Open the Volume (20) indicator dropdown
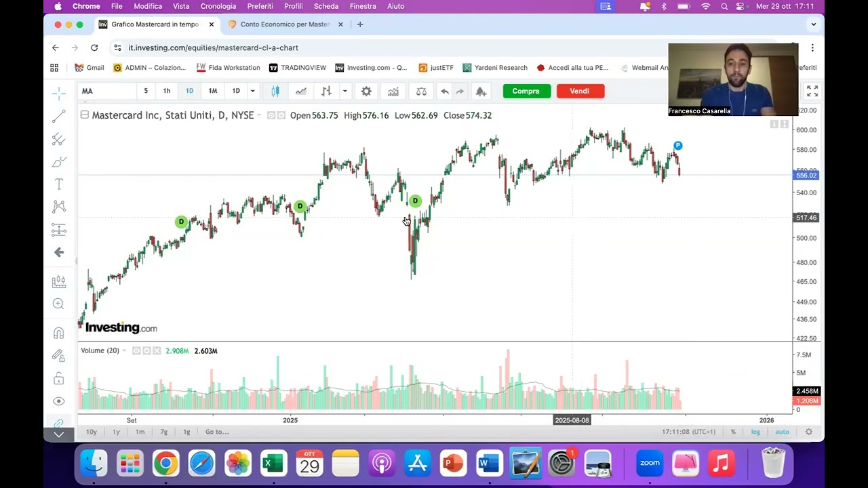This screenshot has width=868, height=488. pyautogui.click(x=124, y=351)
